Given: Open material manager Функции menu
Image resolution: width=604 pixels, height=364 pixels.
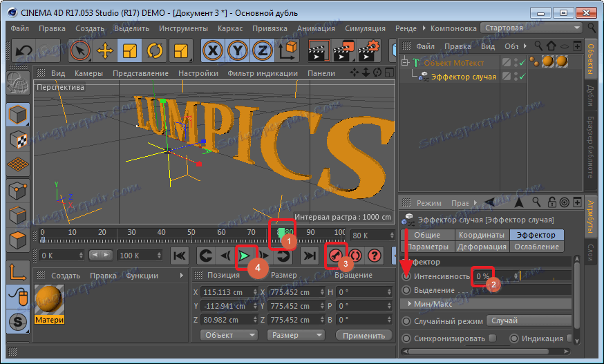Looking at the screenshot, I should click(142, 276).
